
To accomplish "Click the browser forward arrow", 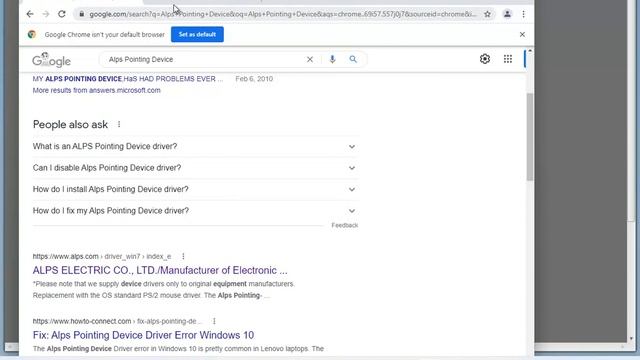I will [46, 14].
